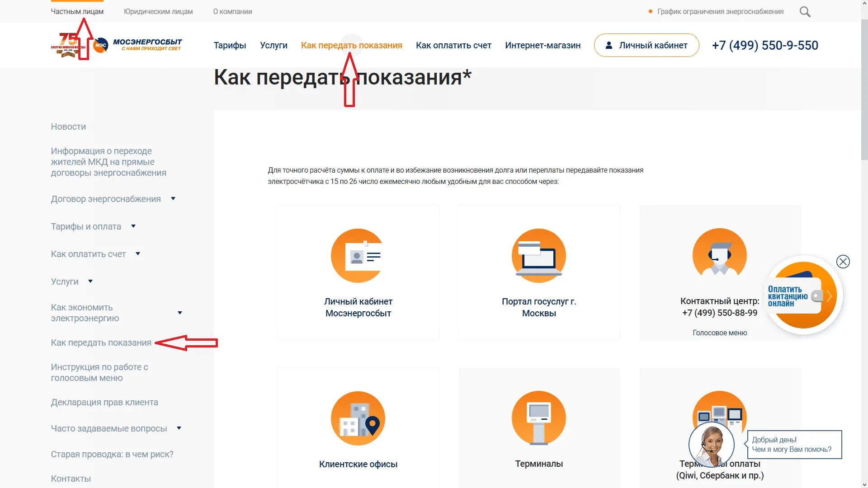Open Контакты in the sidebar
Screen dimensions: 868x488
click(x=71, y=479)
